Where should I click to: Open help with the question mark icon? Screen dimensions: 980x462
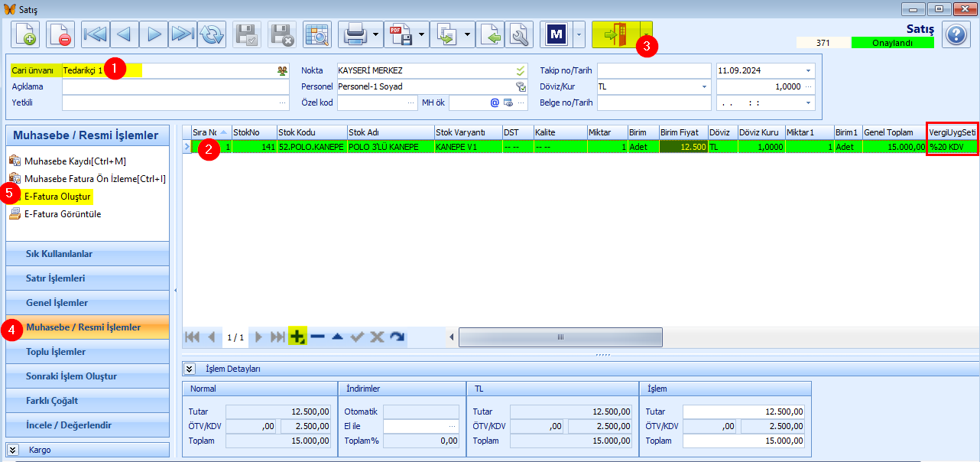pos(956,34)
